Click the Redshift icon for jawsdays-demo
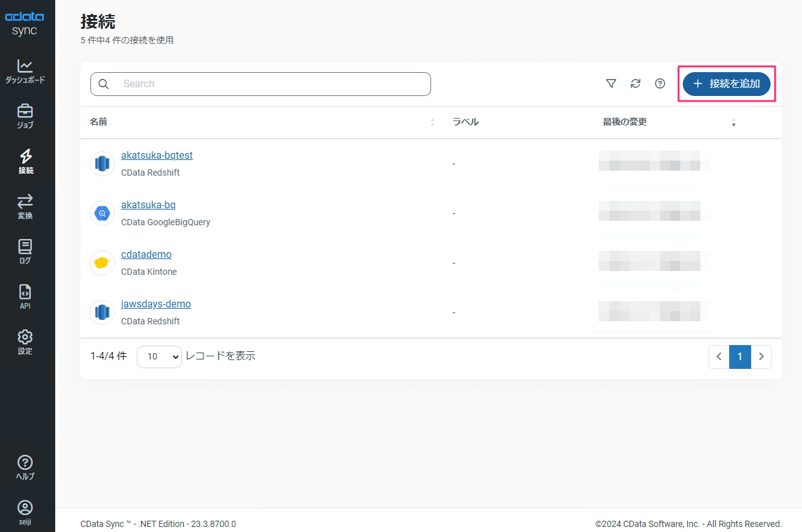Viewport: 802px width, 532px height. (102, 312)
